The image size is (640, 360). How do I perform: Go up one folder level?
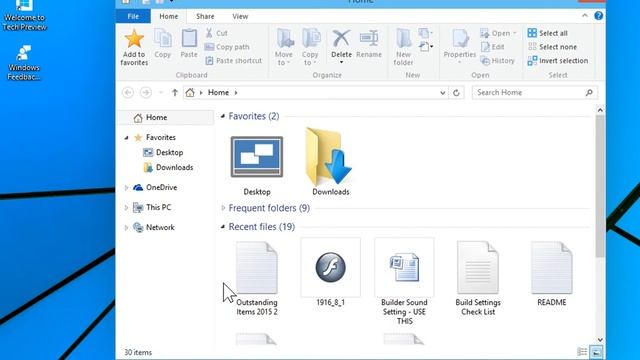(x=175, y=93)
